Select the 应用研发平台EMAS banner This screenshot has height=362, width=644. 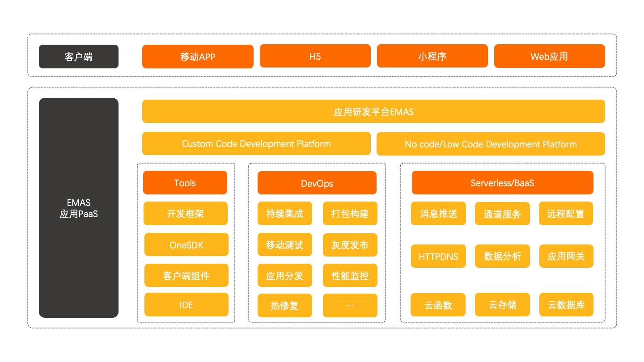pyautogui.click(x=373, y=111)
